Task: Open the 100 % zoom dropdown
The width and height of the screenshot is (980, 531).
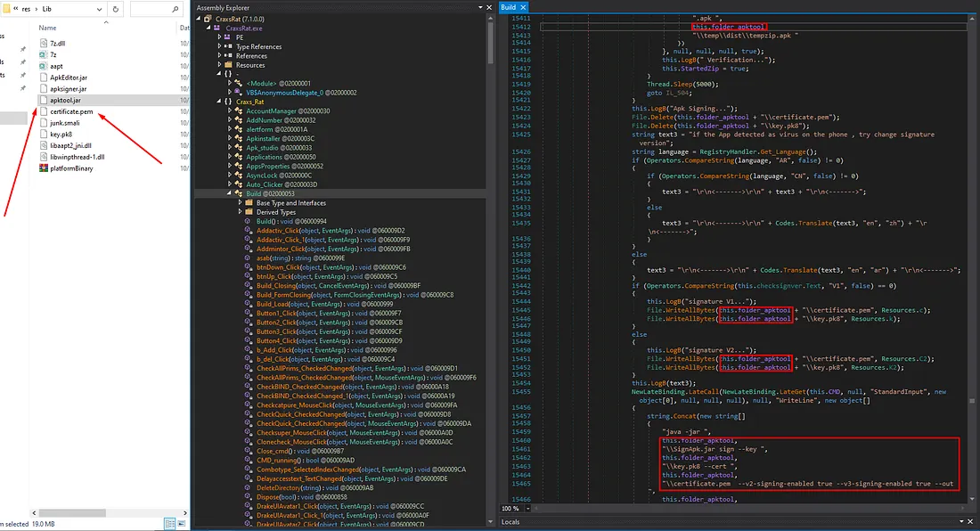Action: coord(528,509)
